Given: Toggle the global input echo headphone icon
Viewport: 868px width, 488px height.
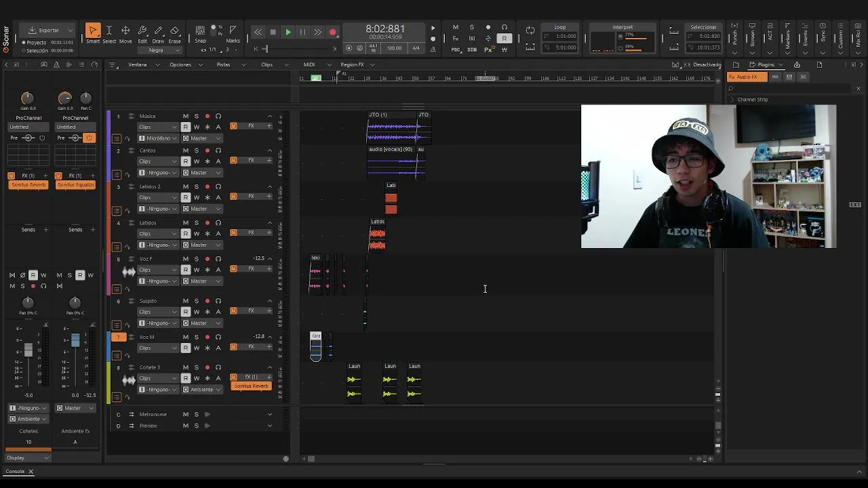Looking at the screenshot, I should coord(504,28).
